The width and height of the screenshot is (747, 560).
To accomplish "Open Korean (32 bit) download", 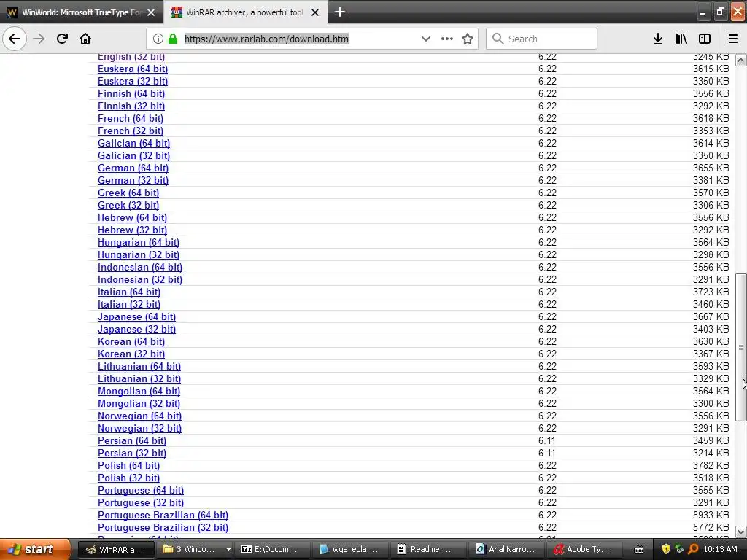I will tap(131, 354).
